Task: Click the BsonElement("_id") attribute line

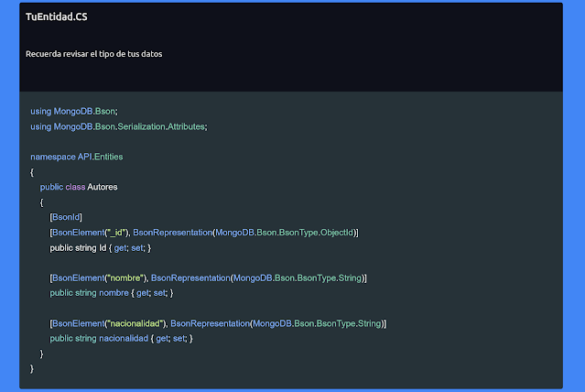Action: 204,233
